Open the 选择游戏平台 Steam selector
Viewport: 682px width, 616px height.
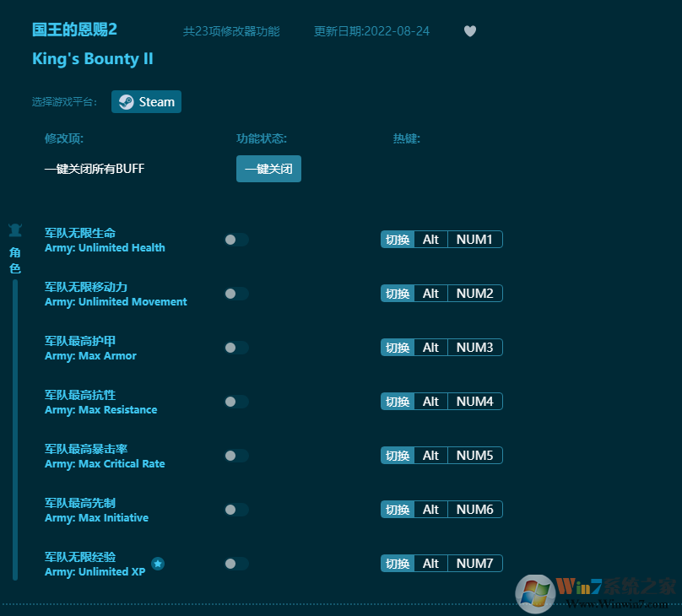(146, 101)
